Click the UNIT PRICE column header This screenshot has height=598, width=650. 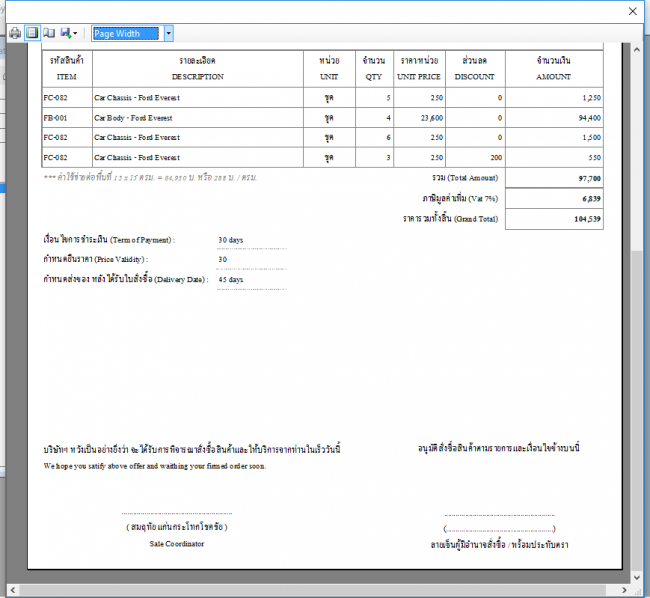click(x=419, y=69)
